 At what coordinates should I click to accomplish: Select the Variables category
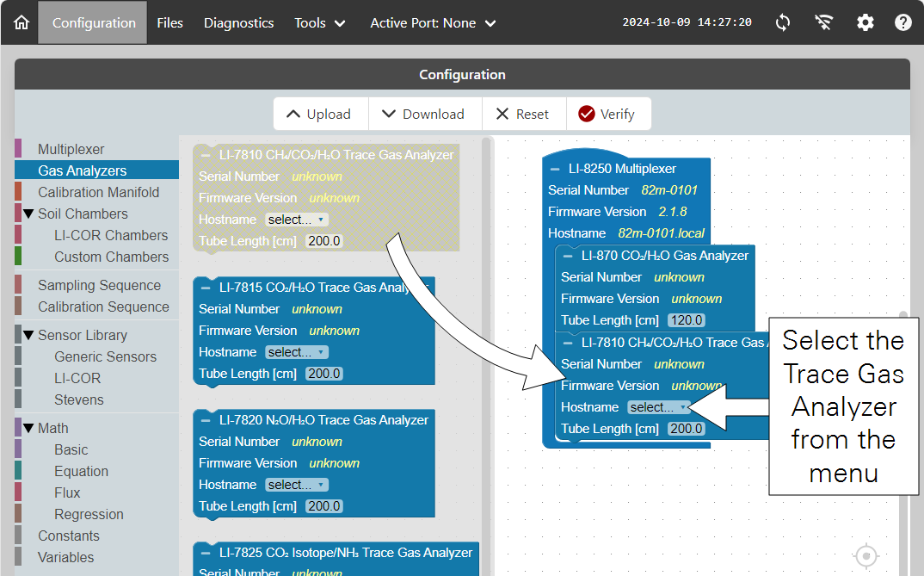[x=65, y=558]
